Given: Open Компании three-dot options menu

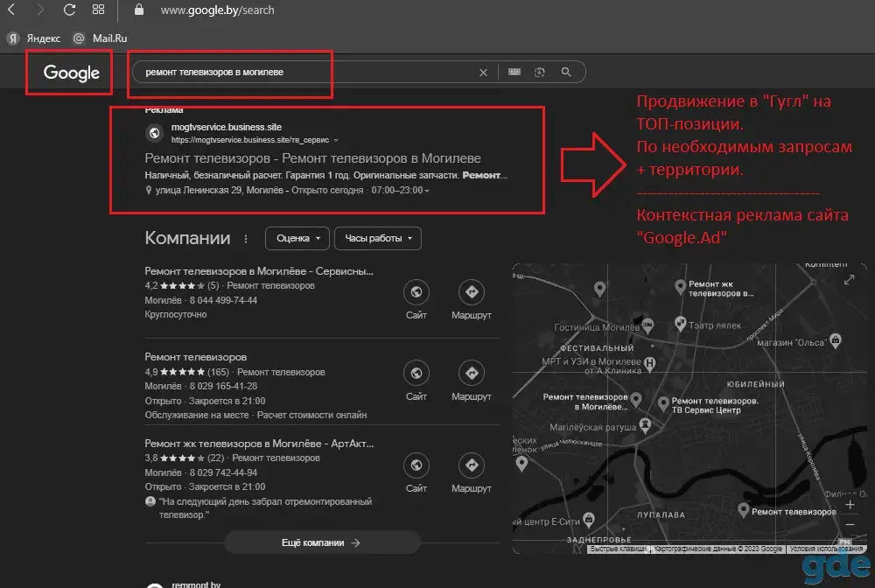Looking at the screenshot, I should click(246, 239).
